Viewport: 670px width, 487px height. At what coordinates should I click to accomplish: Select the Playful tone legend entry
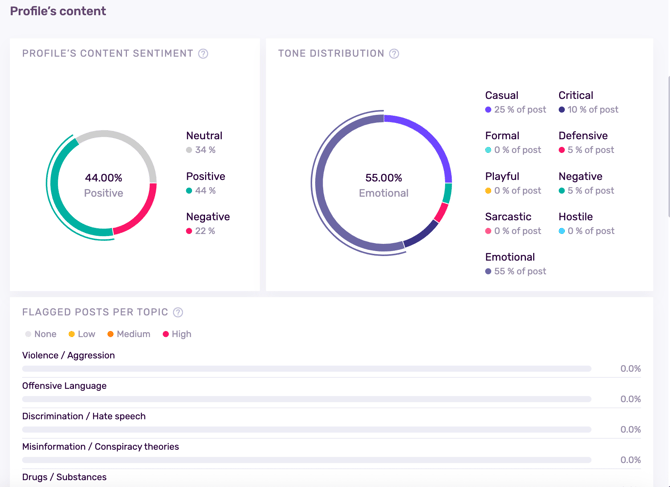click(502, 177)
